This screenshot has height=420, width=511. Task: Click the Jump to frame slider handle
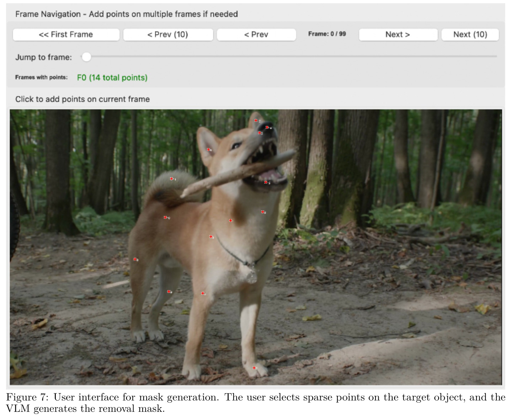click(x=86, y=57)
